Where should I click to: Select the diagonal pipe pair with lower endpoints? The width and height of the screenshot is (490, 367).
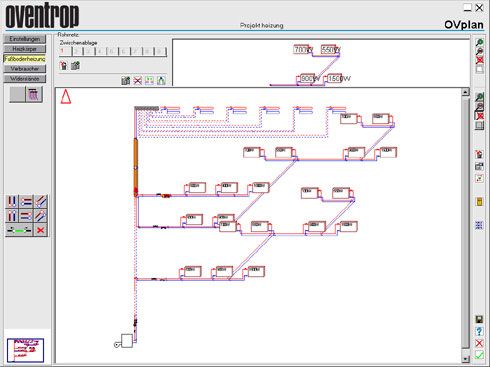click(41, 201)
